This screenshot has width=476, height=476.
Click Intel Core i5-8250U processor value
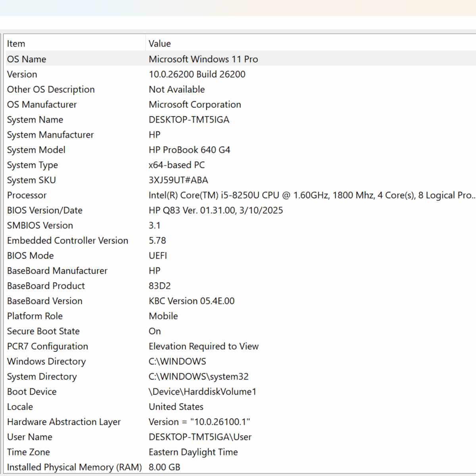pyautogui.click(x=311, y=195)
